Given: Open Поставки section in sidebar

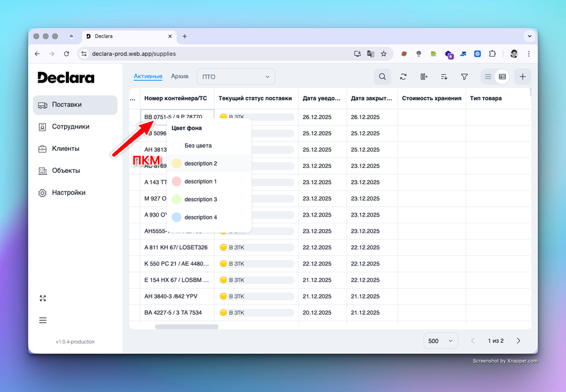Looking at the screenshot, I should coord(75,105).
